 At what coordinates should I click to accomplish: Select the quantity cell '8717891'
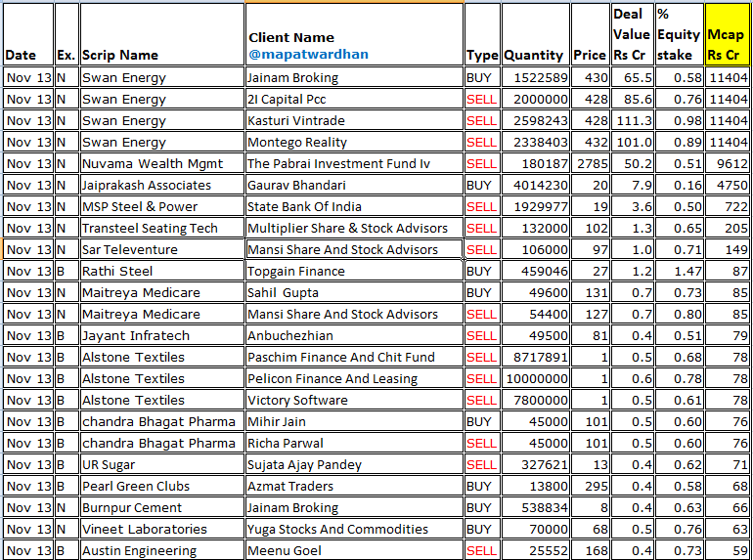pyautogui.click(x=536, y=358)
